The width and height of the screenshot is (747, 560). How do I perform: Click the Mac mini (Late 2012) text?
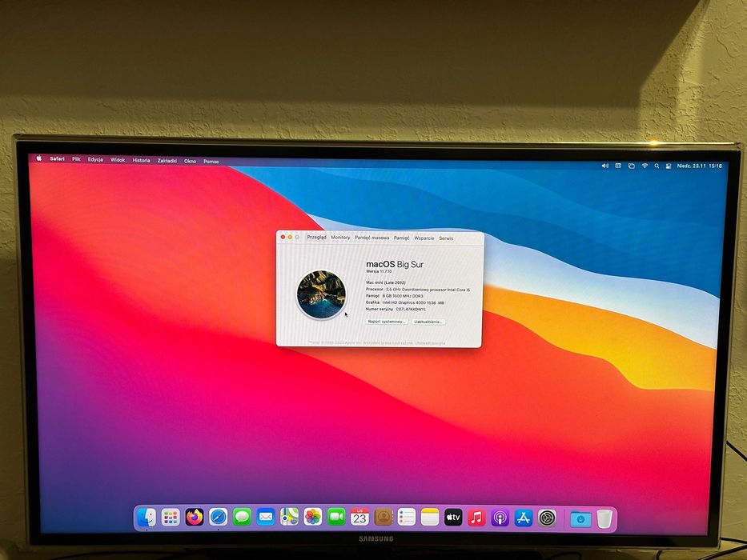coord(385,282)
